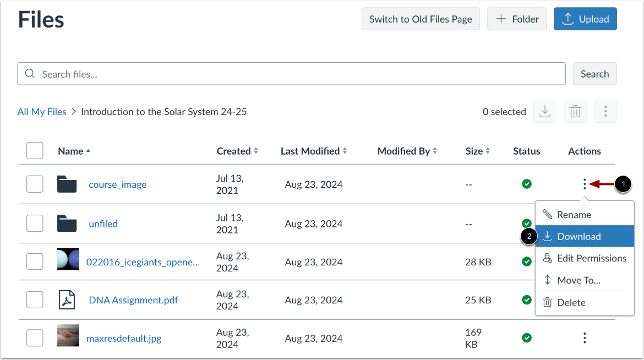Click the Upload button
This screenshot has height=360, width=644.
coord(585,19)
